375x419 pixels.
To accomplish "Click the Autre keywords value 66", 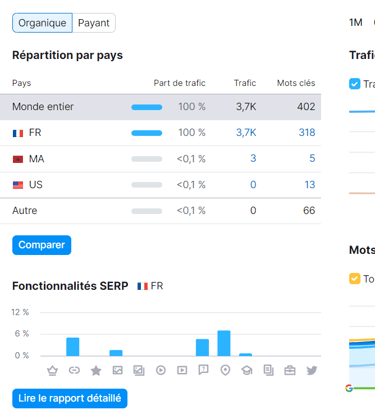I will [309, 210].
